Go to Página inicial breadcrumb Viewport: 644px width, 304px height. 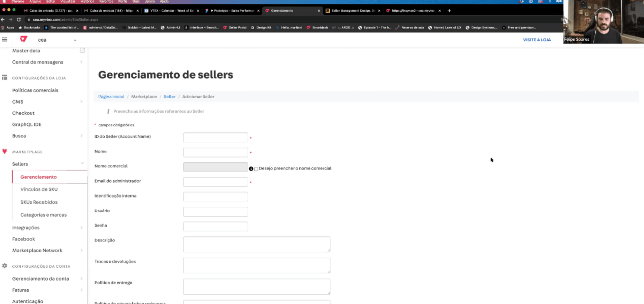click(111, 97)
